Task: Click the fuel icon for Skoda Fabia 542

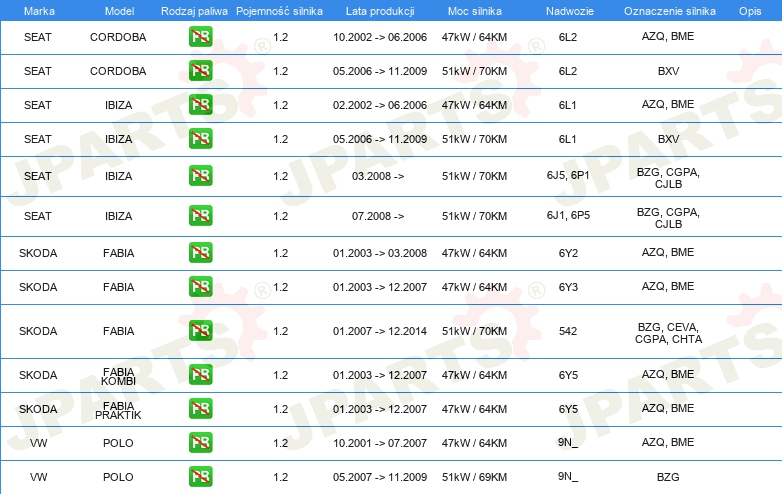Action: click(200, 331)
